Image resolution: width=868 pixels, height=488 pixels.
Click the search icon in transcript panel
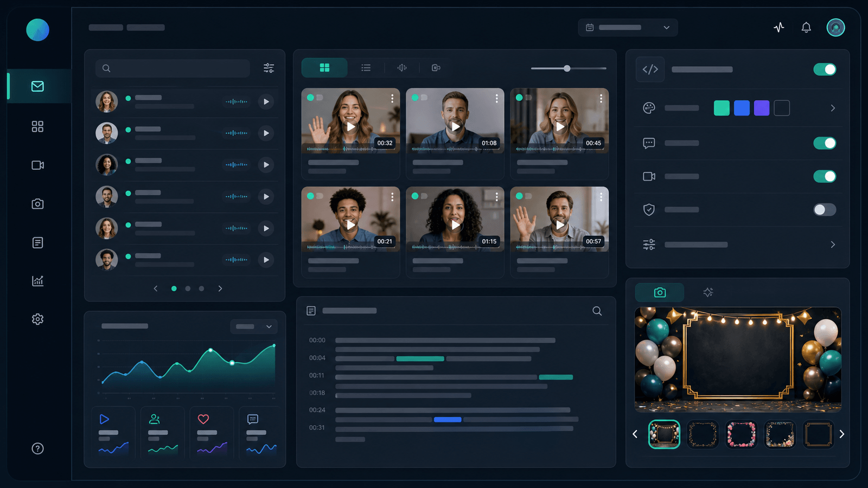click(597, 311)
